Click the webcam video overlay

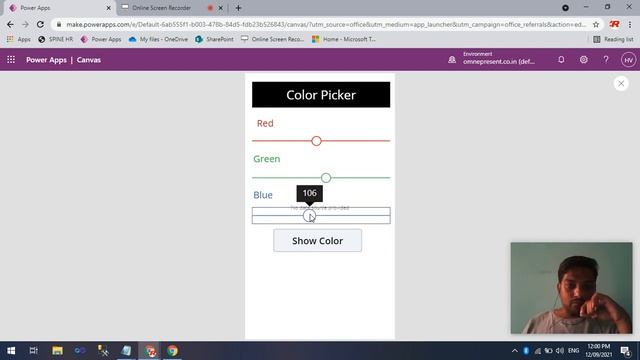click(571, 288)
